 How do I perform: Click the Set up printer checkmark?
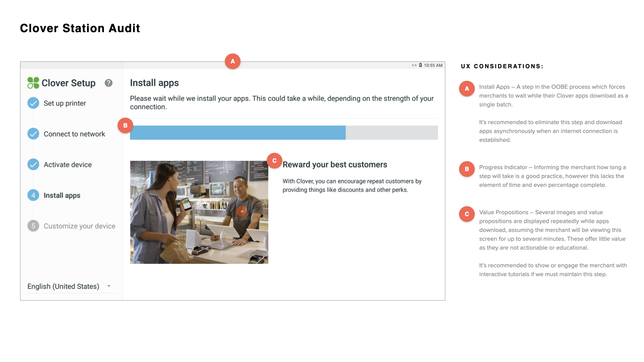33,103
